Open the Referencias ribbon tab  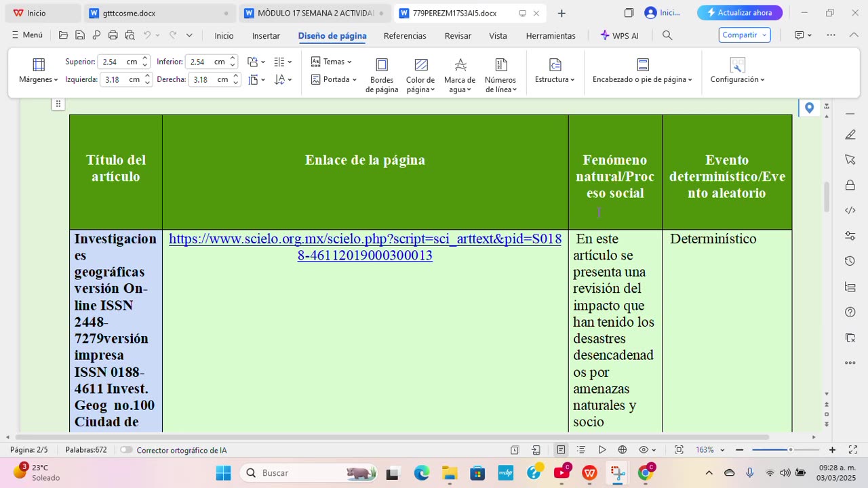(x=405, y=36)
